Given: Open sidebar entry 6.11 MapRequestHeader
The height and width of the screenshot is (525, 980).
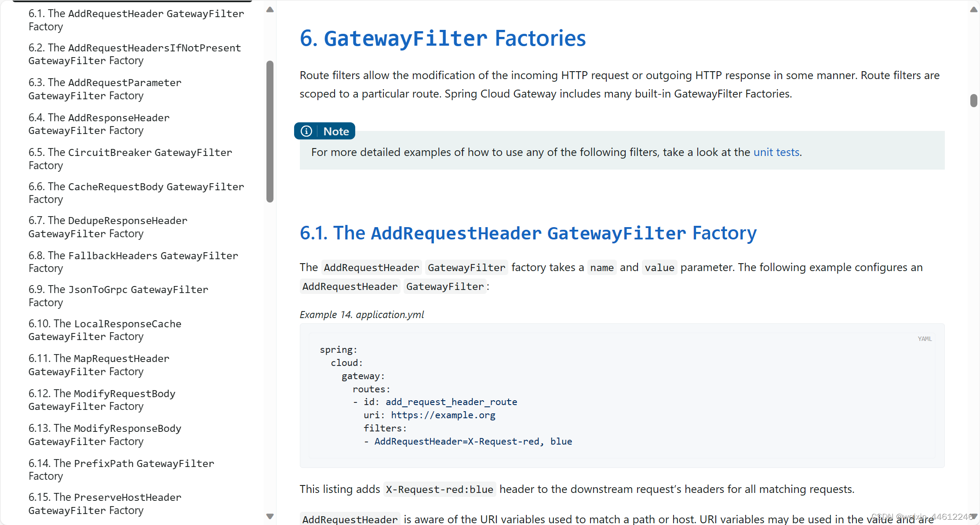Looking at the screenshot, I should pyautogui.click(x=99, y=365).
